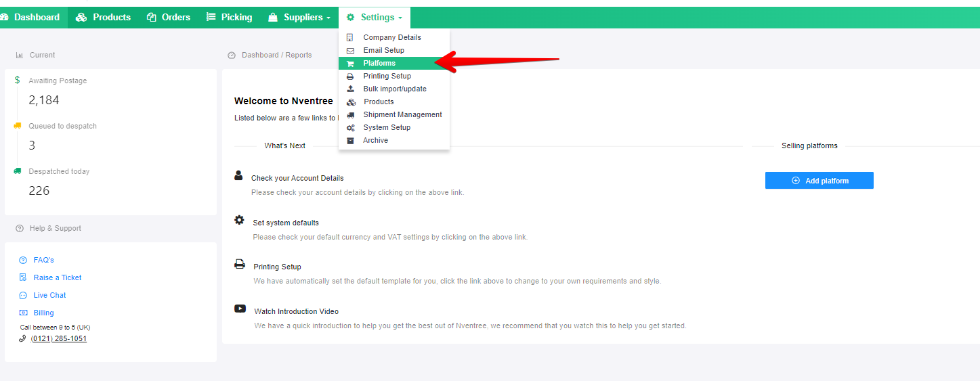This screenshot has width=980, height=381.
Task: Click the Despatched today truck icon
Action: tap(17, 171)
